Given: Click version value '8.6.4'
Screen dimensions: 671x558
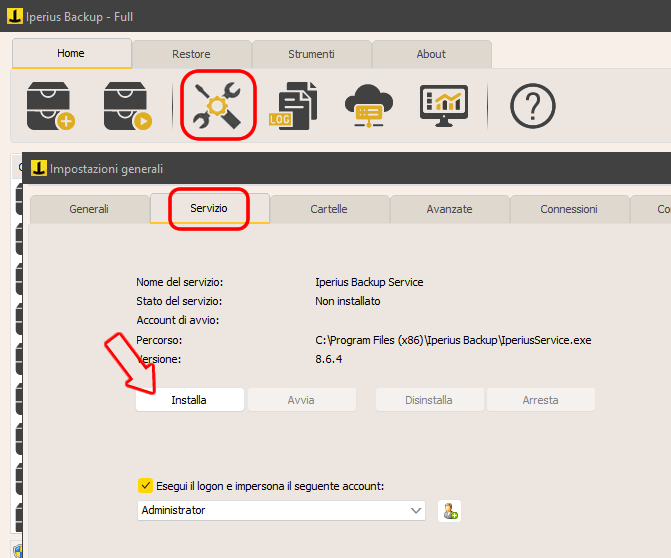Looking at the screenshot, I should (329, 359).
